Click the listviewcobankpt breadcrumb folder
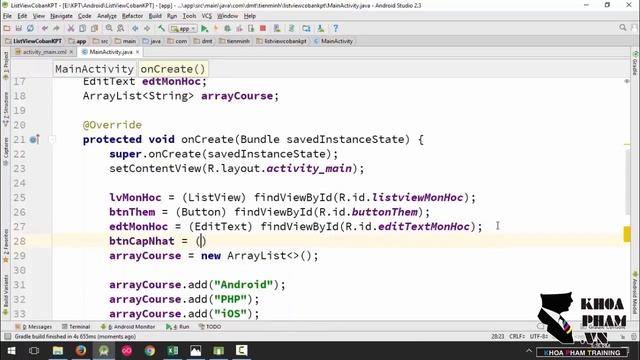The image size is (640, 360). point(281,41)
